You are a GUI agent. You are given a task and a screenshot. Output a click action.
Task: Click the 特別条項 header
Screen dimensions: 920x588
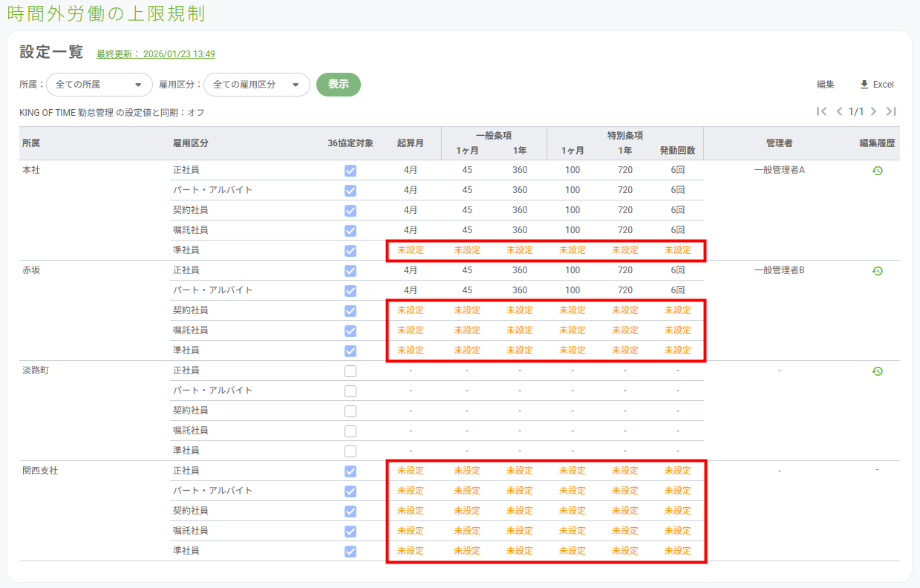[625, 135]
